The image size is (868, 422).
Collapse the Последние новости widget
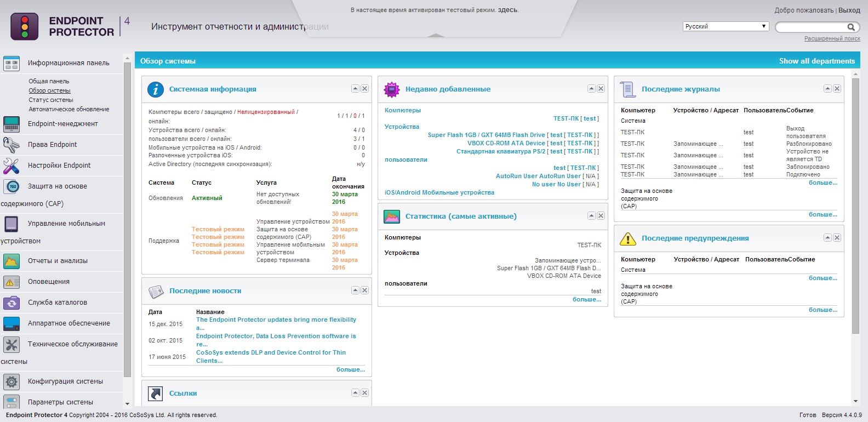355,290
